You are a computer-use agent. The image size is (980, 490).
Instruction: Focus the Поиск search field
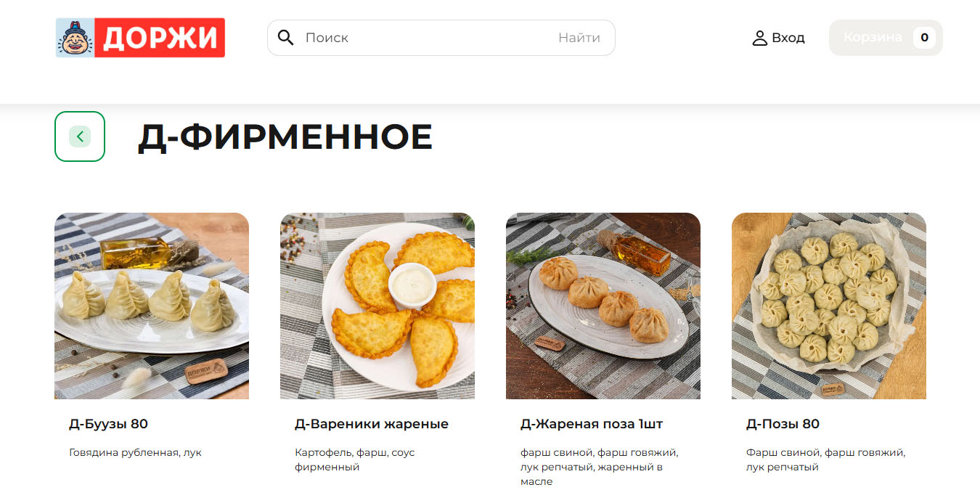click(x=425, y=38)
